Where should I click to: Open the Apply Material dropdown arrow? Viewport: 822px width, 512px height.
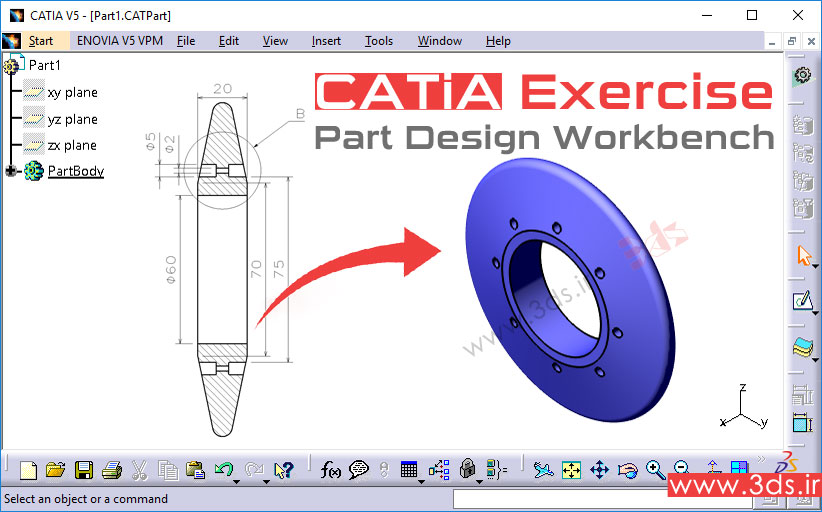coord(815,360)
